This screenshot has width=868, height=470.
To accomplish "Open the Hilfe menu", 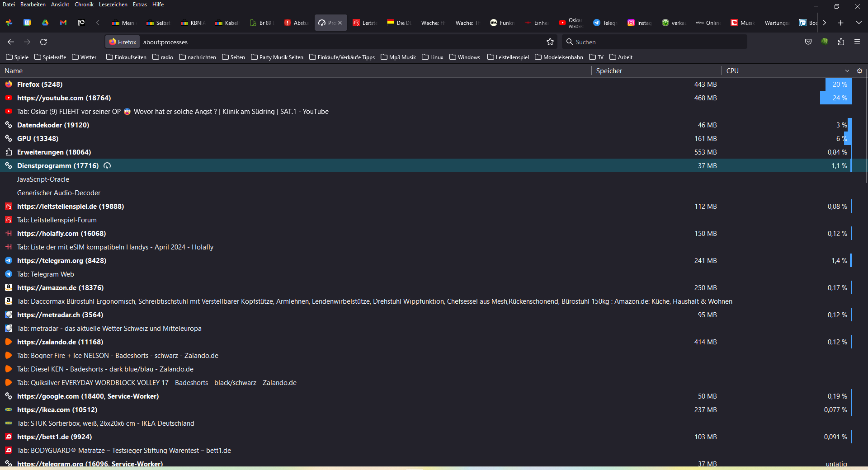I will click(x=158, y=5).
